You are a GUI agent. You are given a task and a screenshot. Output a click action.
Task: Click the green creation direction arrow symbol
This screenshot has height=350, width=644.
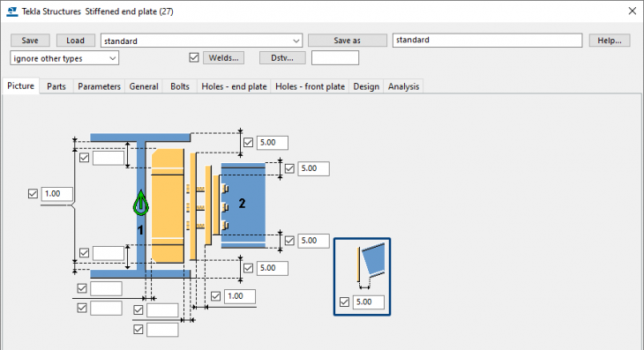point(141,203)
